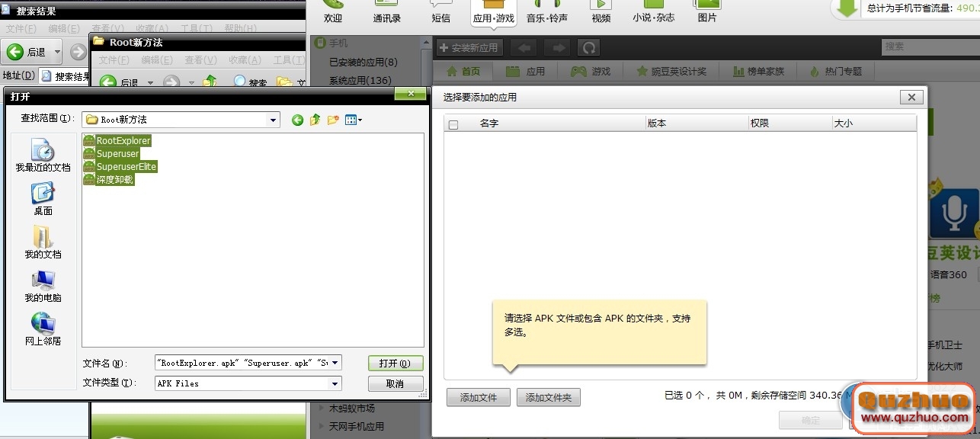Click microphone app thumbnail on right
980x439 pixels.
pos(953,215)
